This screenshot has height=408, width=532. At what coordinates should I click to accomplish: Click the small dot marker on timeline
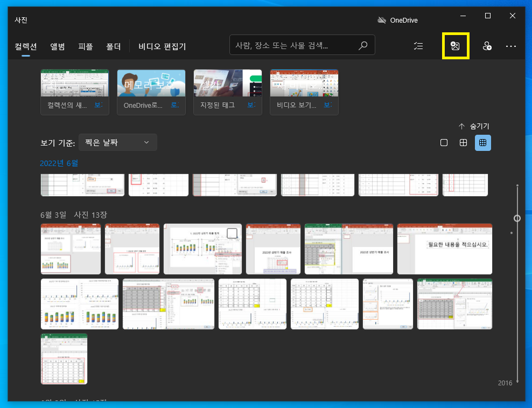pos(512,233)
